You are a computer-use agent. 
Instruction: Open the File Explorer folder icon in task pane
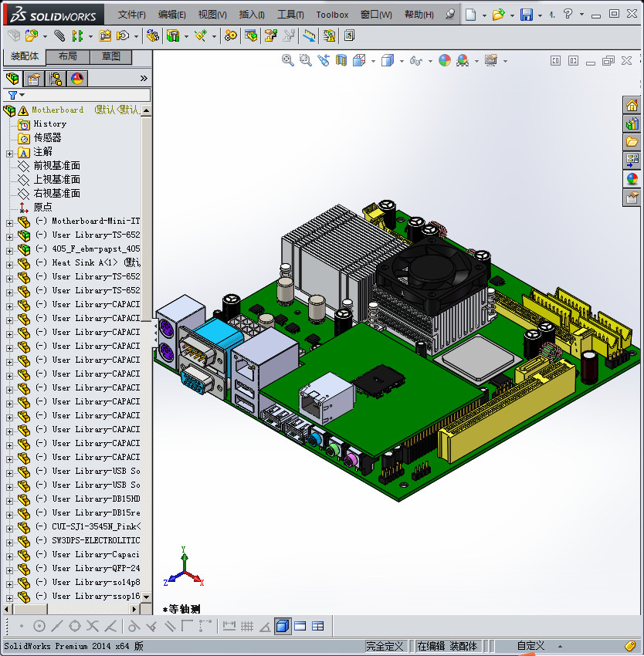632,142
